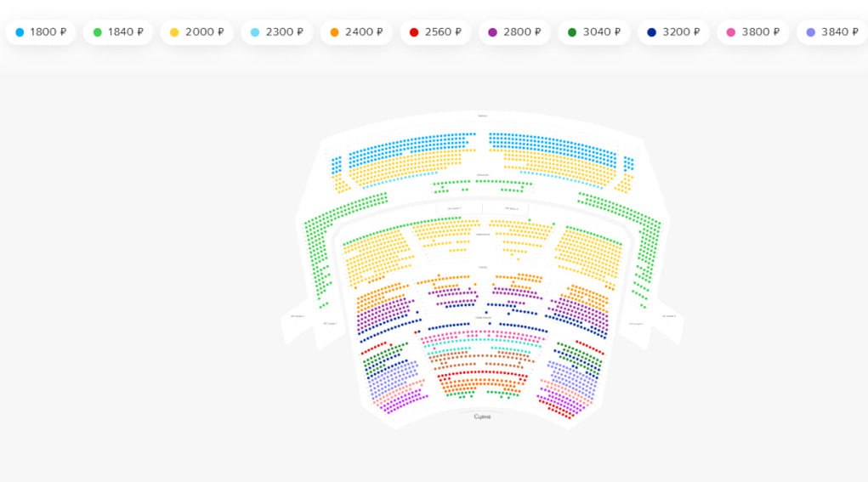Enable the 2000 ₽ yellow price filter
The width and height of the screenshot is (868, 482).
click(197, 32)
